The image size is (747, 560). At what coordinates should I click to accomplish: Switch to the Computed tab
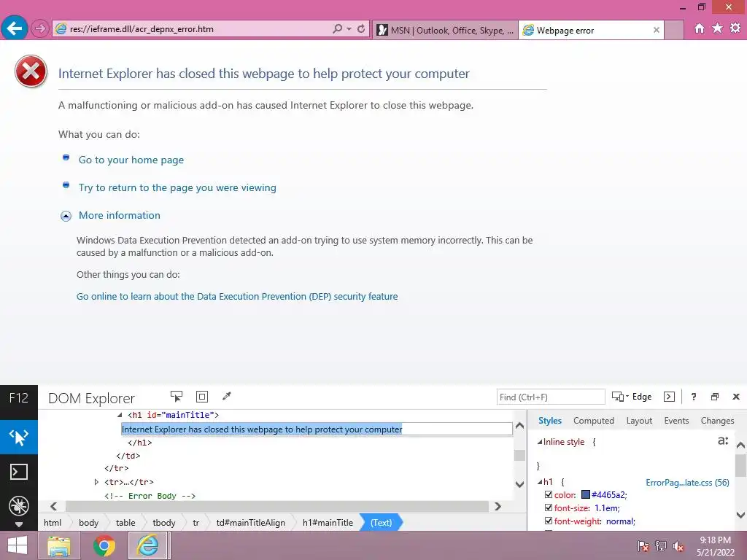pos(594,421)
